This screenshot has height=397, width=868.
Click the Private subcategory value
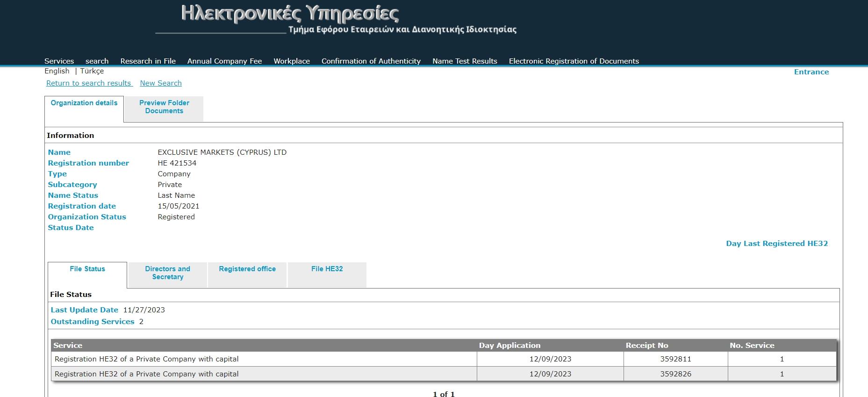pos(170,185)
